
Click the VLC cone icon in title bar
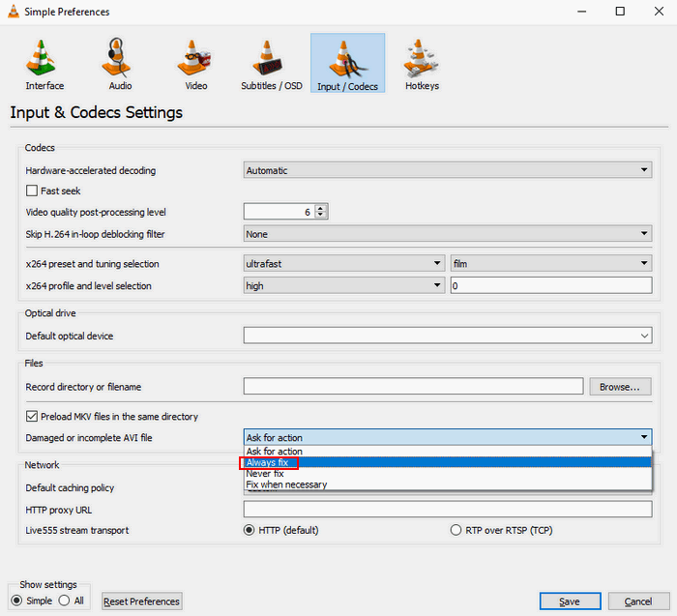pyautogui.click(x=14, y=12)
